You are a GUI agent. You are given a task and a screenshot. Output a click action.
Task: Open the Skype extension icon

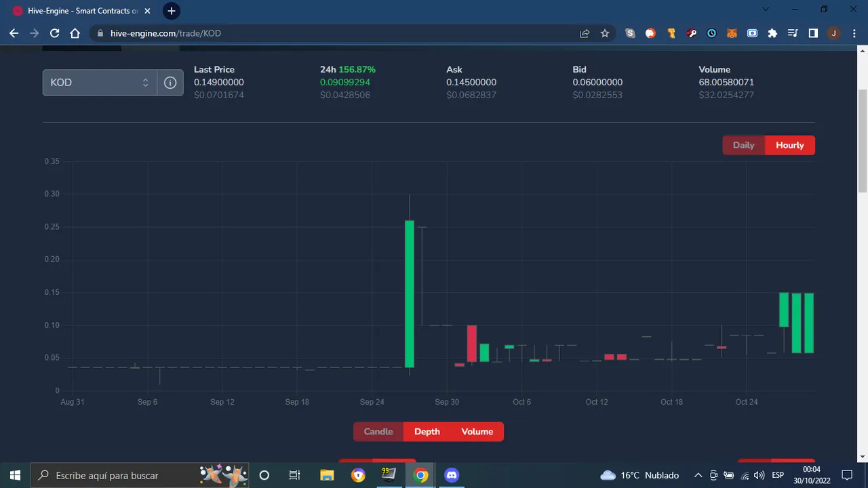[x=631, y=33]
